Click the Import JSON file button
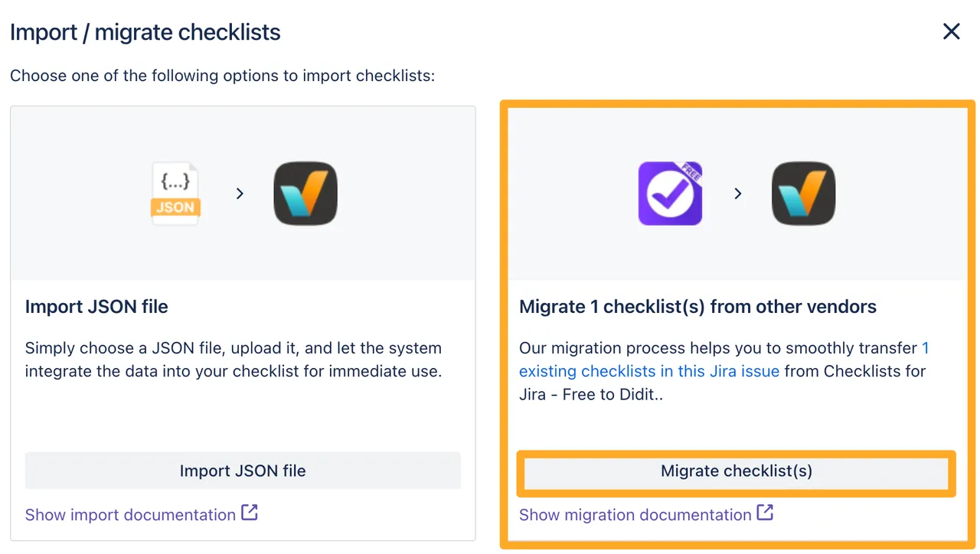 [x=243, y=471]
